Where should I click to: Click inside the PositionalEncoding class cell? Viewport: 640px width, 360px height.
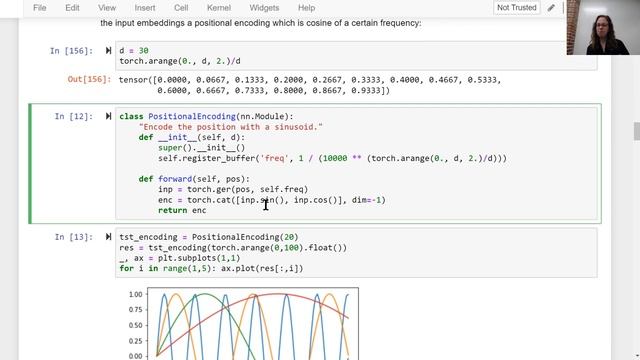pyautogui.click(x=356, y=164)
